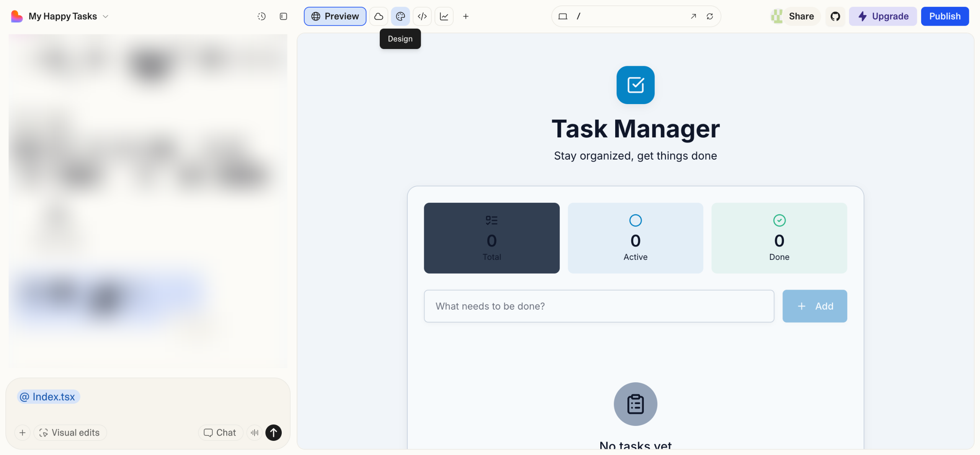Select the Active tasks filter card

635,238
